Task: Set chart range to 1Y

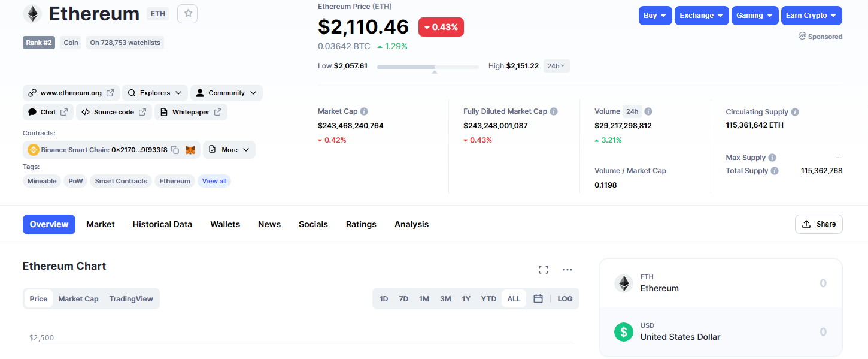Action: coord(466,298)
